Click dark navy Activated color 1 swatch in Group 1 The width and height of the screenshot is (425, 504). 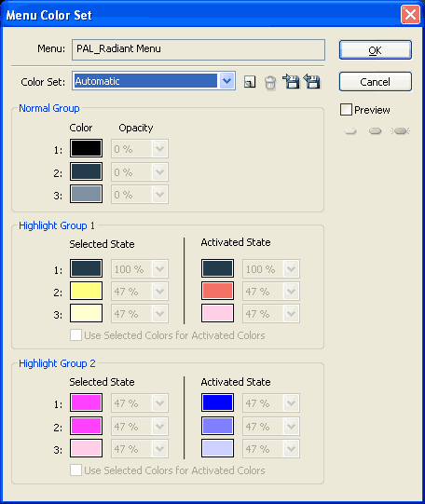coord(218,268)
